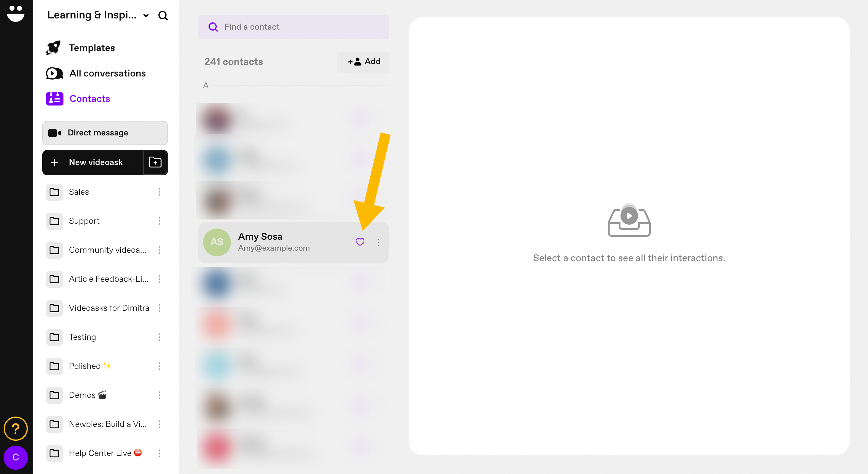Click Add contact button

(x=363, y=61)
